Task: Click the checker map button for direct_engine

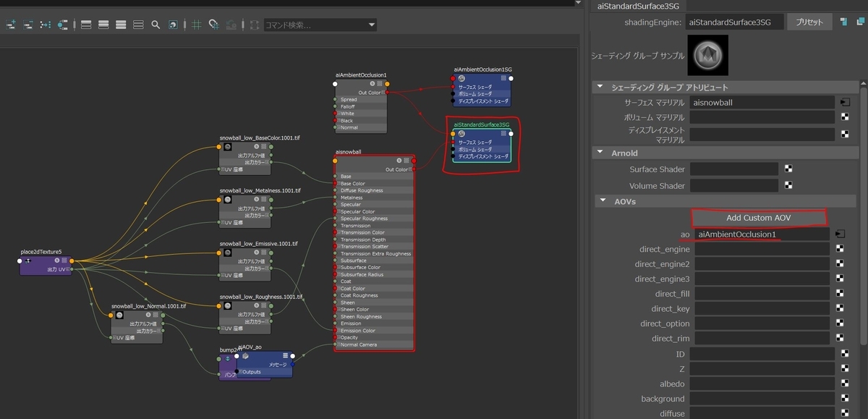Action: (x=841, y=249)
